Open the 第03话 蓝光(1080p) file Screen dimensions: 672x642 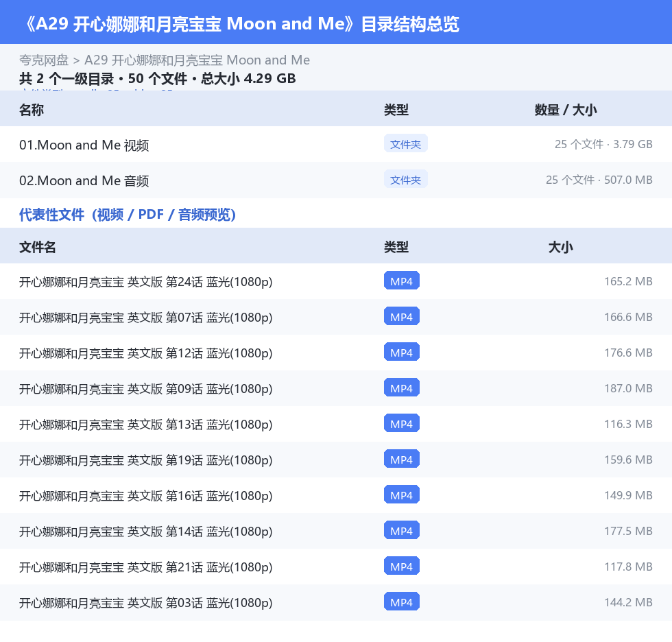(x=145, y=603)
